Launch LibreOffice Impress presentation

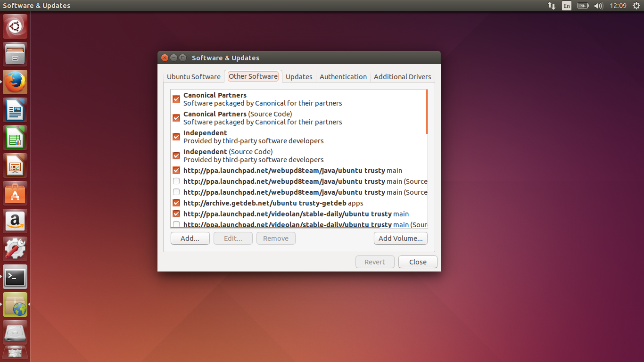(x=15, y=165)
